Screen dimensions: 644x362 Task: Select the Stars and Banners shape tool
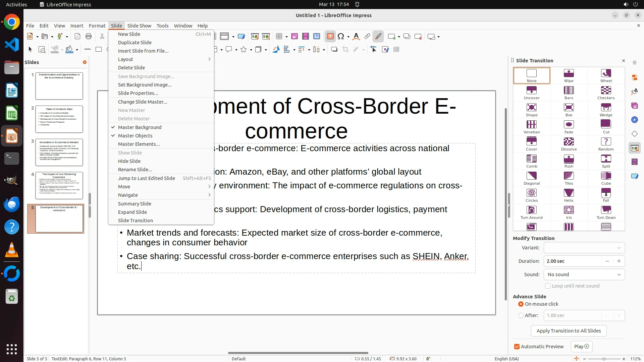pos(244,50)
